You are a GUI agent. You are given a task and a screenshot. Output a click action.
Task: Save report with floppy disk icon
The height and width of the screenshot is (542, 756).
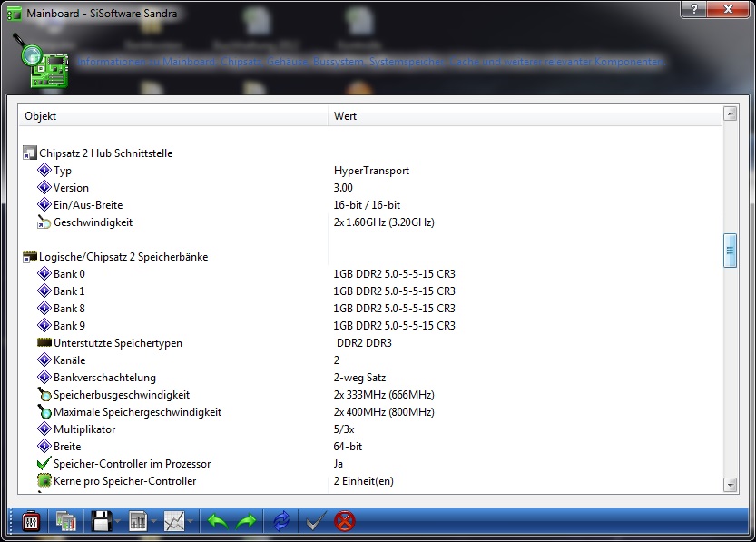(102, 521)
